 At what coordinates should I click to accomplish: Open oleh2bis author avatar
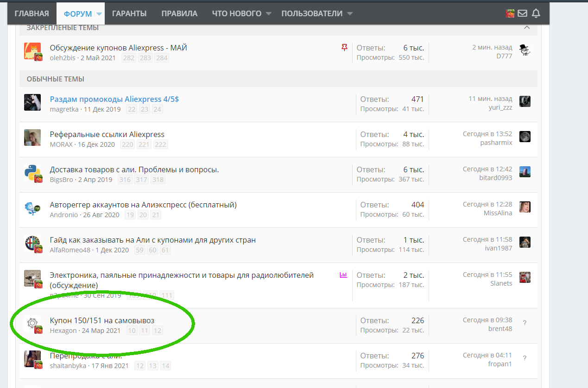32,51
